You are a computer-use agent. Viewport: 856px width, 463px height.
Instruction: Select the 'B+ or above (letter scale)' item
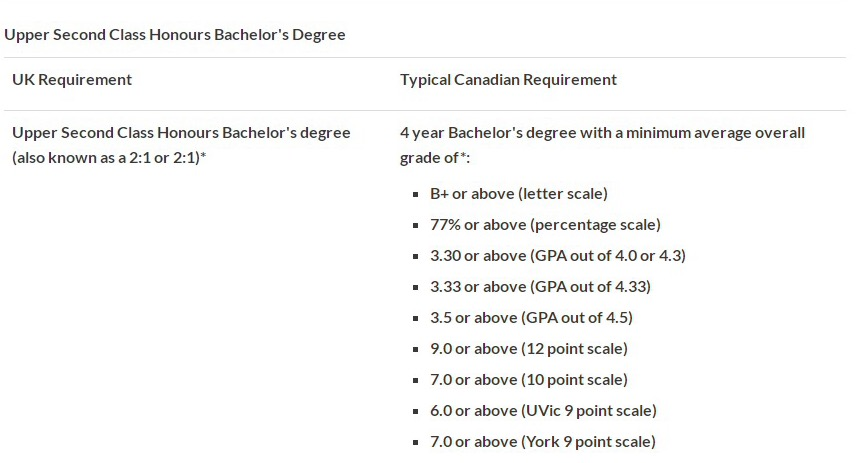point(518,194)
